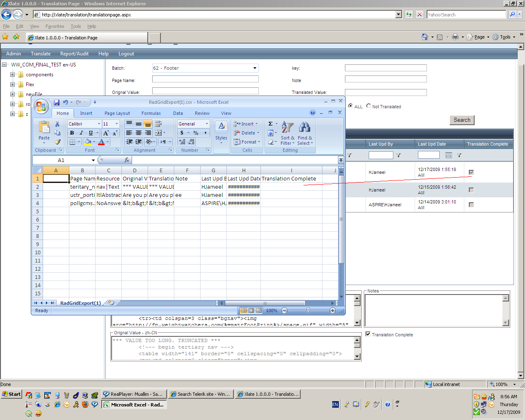
Task: Switch Excel to Normal view
Action: coord(244,310)
